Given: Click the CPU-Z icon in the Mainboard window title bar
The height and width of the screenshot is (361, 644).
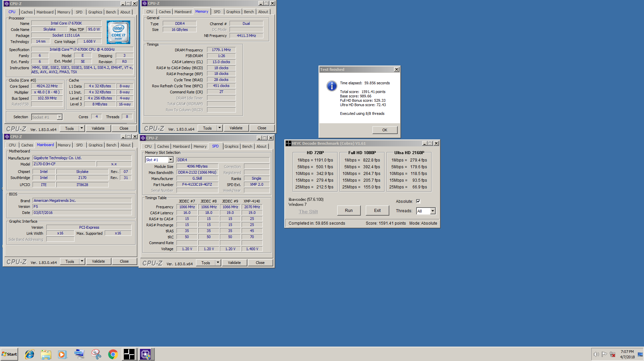Looking at the screenshot, I should coord(7,137).
